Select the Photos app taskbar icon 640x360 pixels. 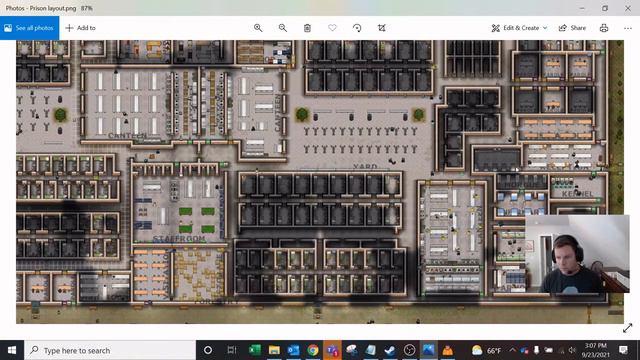point(429,350)
